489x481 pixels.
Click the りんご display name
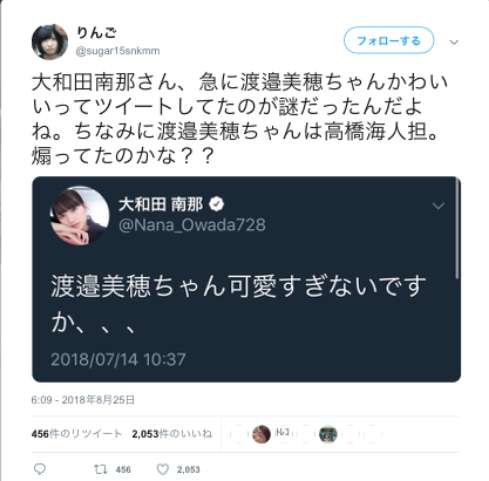(x=96, y=33)
